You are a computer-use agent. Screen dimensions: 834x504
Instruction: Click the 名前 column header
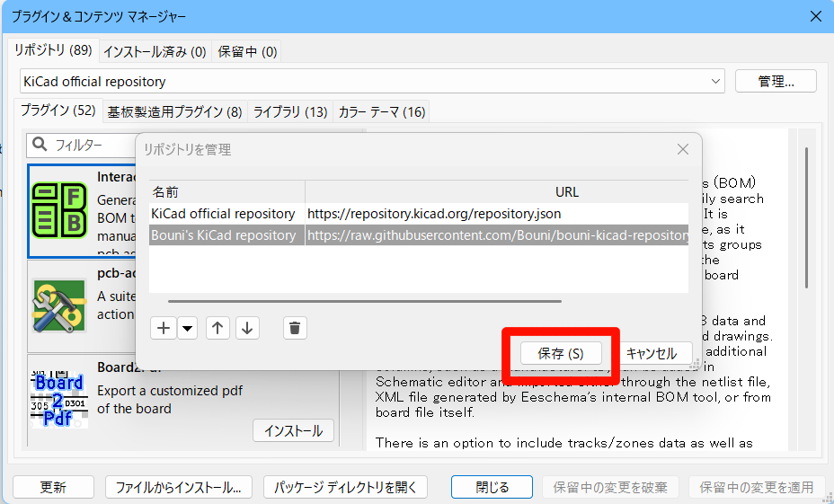tap(227, 192)
